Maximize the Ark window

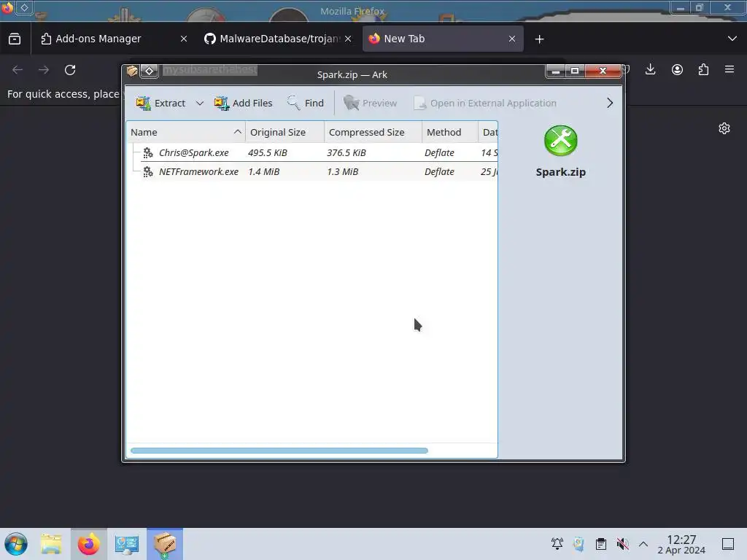[x=575, y=71]
